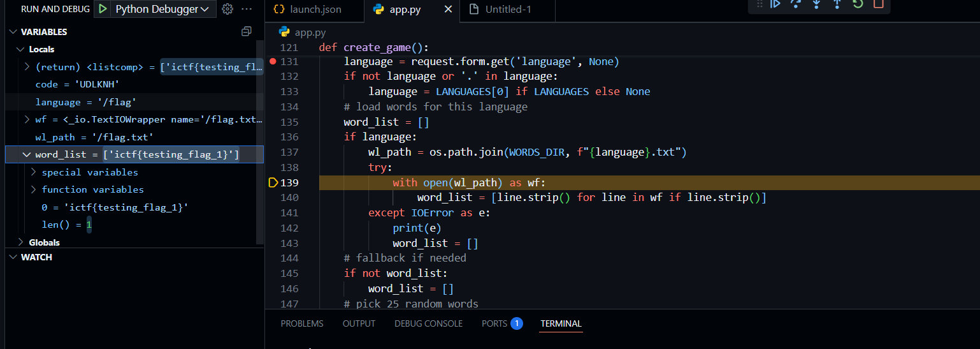
Task: Open Run and Debug more actions menu
Action: click(247, 10)
